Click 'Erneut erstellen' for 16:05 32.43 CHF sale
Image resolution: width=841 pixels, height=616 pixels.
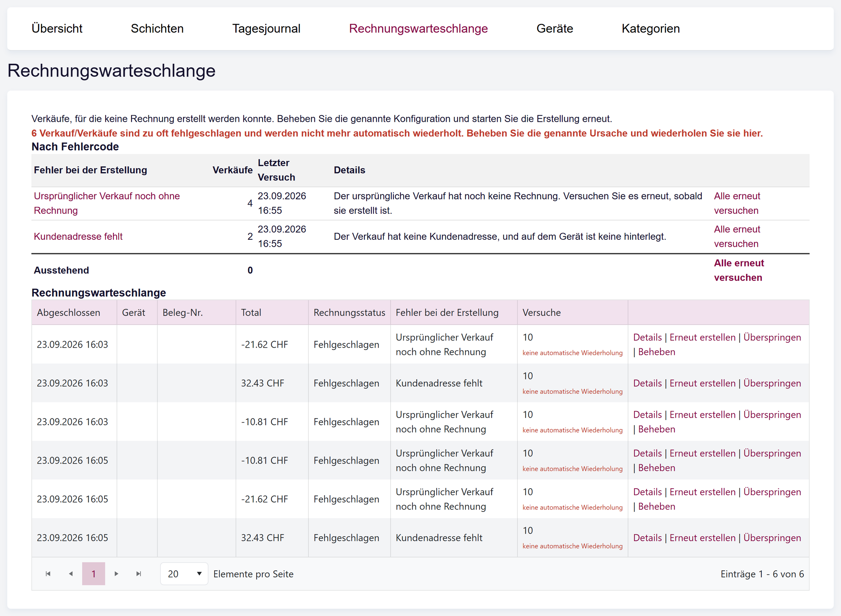pyautogui.click(x=703, y=538)
